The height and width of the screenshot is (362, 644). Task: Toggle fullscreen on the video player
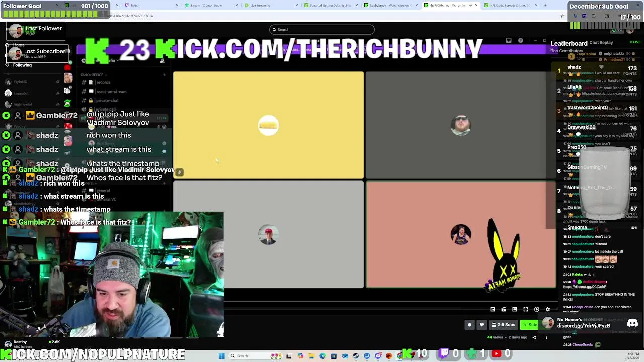click(526, 310)
